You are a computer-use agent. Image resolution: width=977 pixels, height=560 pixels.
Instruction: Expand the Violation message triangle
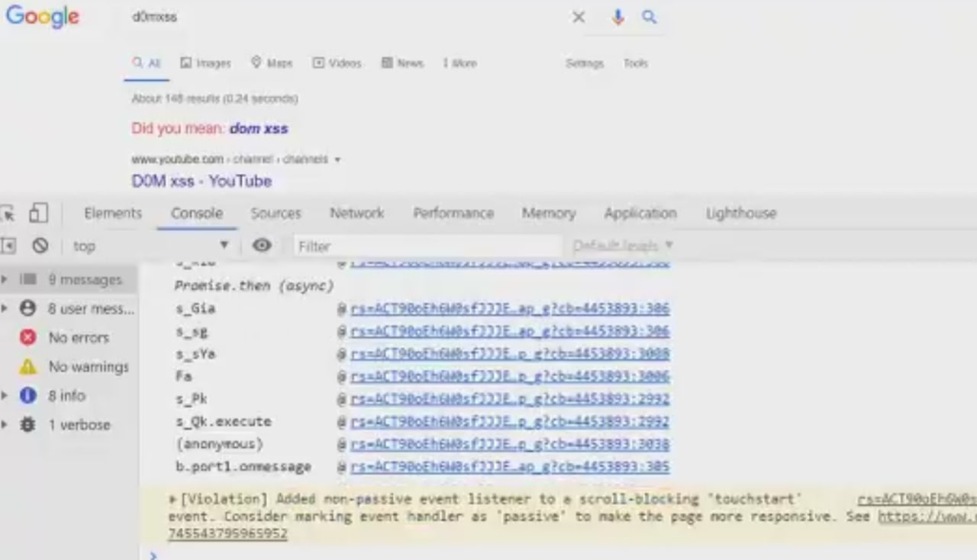[173, 499]
